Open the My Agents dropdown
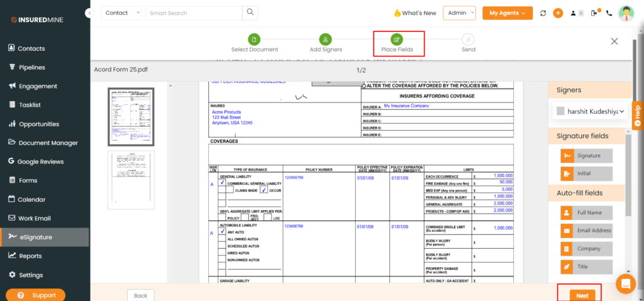The width and height of the screenshot is (644, 301). (508, 13)
